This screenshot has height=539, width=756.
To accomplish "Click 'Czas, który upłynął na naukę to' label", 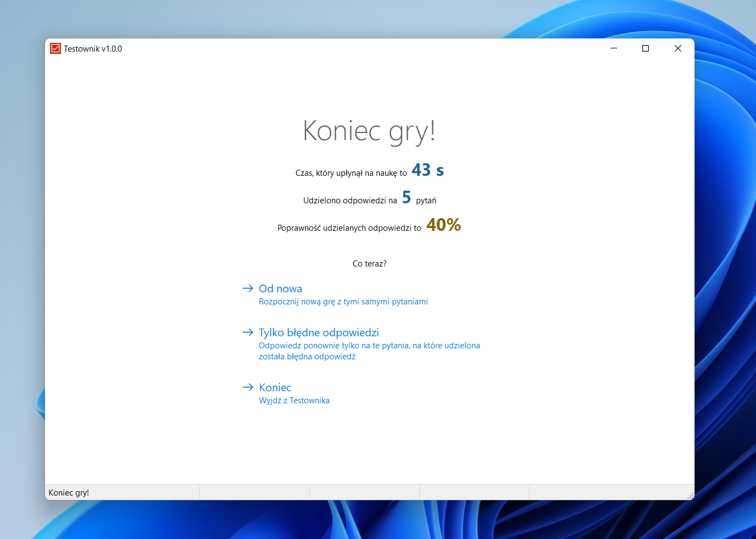I will [351, 173].
